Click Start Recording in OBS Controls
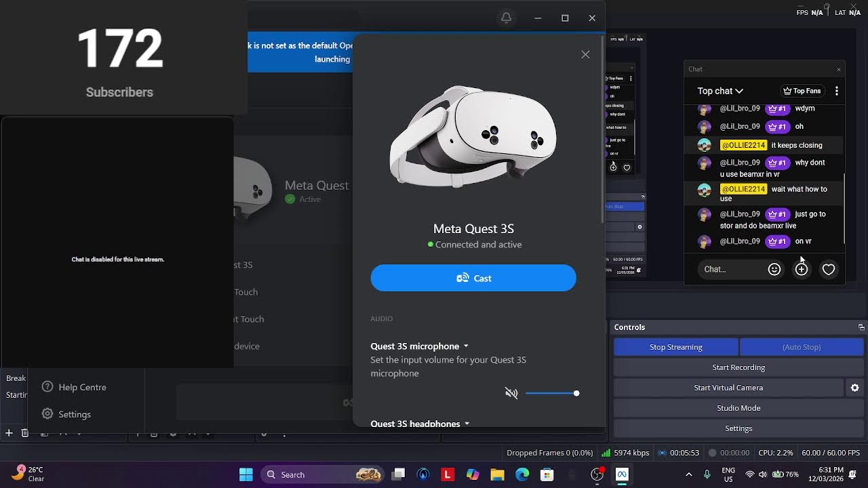 [x=738, y=367]
